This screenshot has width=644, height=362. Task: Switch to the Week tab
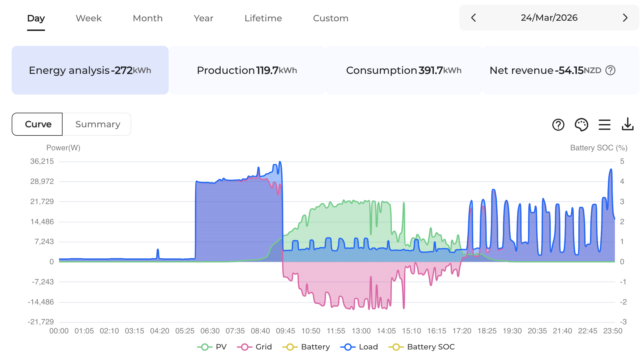point(89,18)
